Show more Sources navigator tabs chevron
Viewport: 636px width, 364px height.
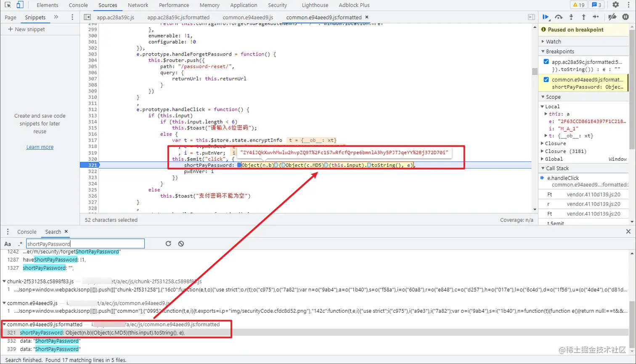[x=56, y=17]
